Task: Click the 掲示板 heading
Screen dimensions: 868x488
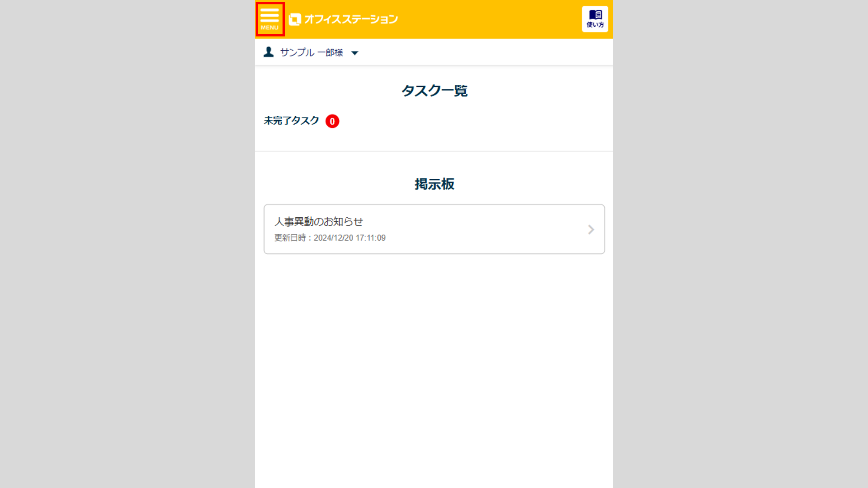Action: pyautogui.click(x=434, y=184)
